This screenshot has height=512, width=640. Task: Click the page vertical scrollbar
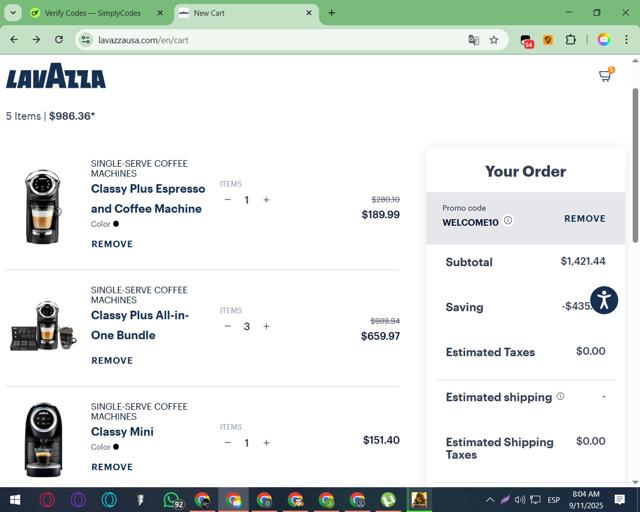(635, 165)
